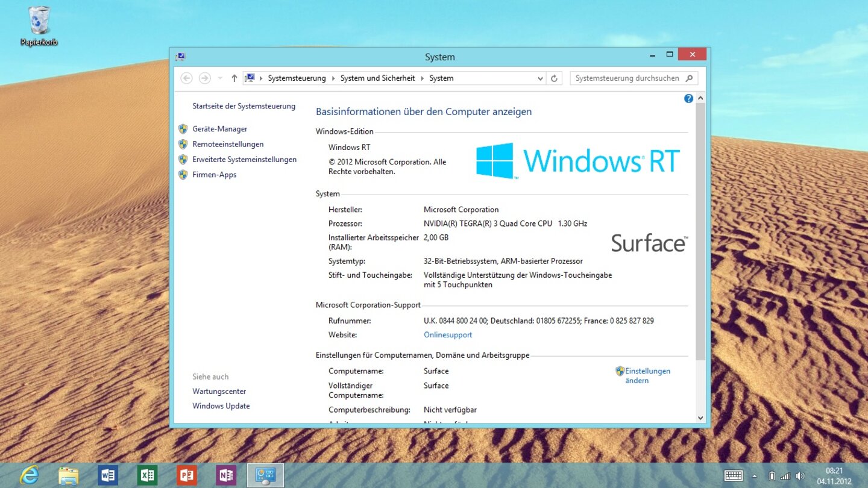
Task: Open recent locations dropdown arrow
Action: (x=220, y=78)
